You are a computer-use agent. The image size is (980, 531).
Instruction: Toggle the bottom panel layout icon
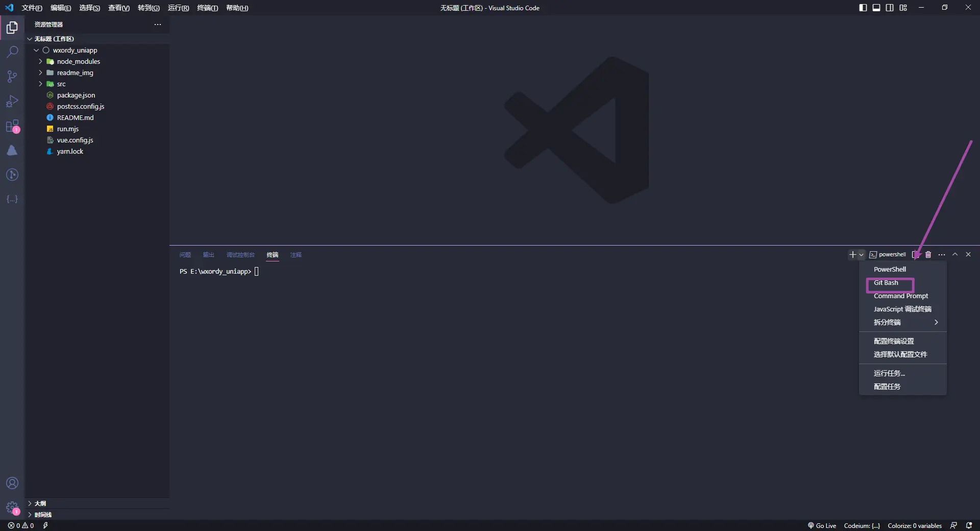tap(876, 8)
